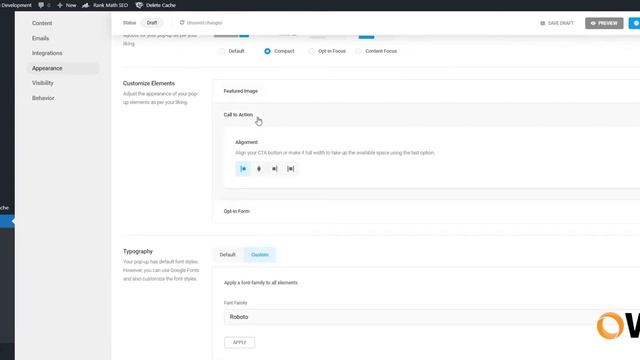Open the Behavior settings section
Image resolution: width=640 pixels, height=360 pixels.
43,98
